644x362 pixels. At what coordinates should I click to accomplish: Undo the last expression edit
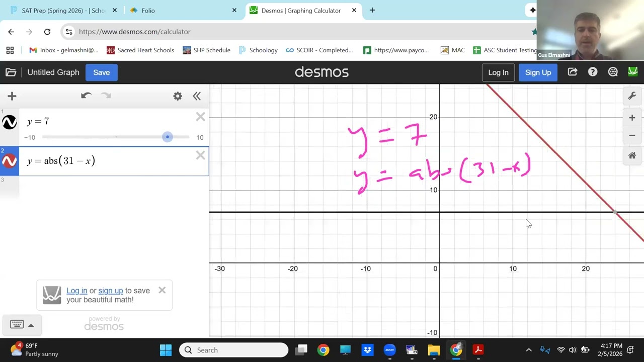point(86,96)
